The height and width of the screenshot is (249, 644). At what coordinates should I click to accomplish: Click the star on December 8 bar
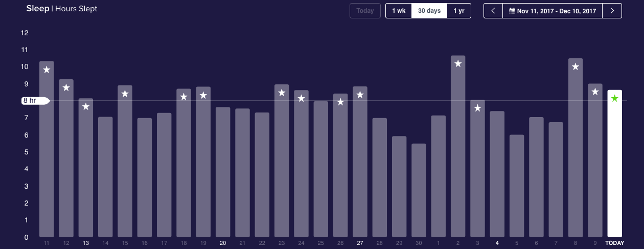pyautogui.click(x=576, y=67)
